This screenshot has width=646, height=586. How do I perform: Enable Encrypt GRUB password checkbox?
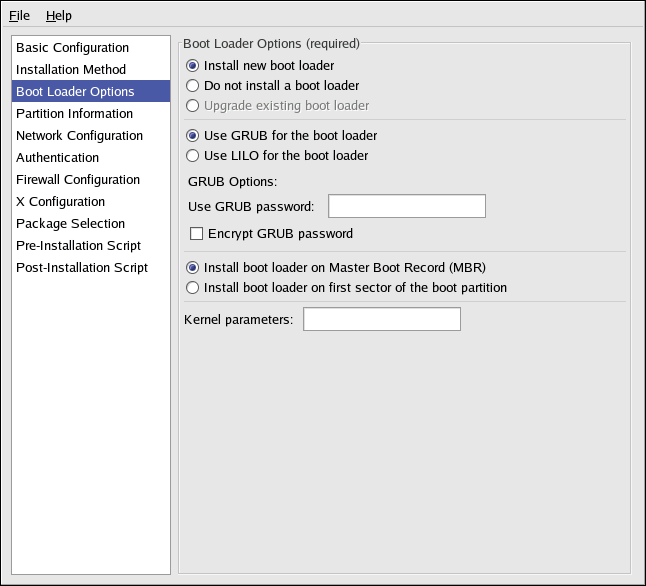(197, 234)
